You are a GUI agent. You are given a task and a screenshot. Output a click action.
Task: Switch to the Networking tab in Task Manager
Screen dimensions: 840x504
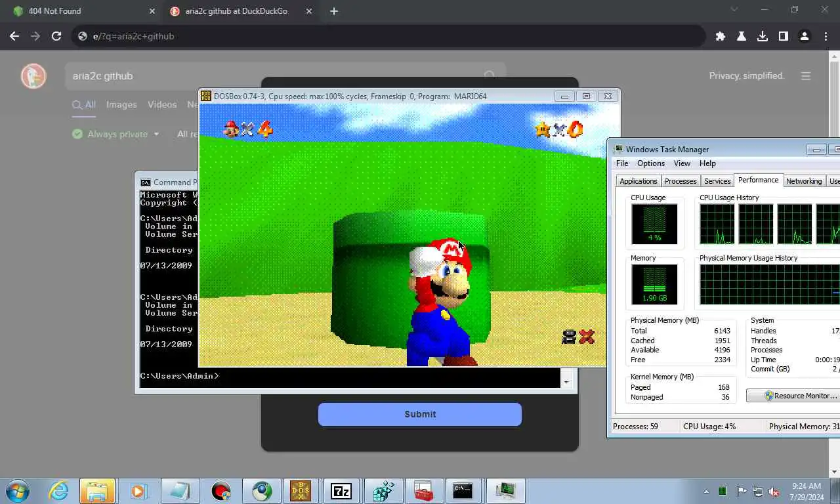click(x=804, y=181)
